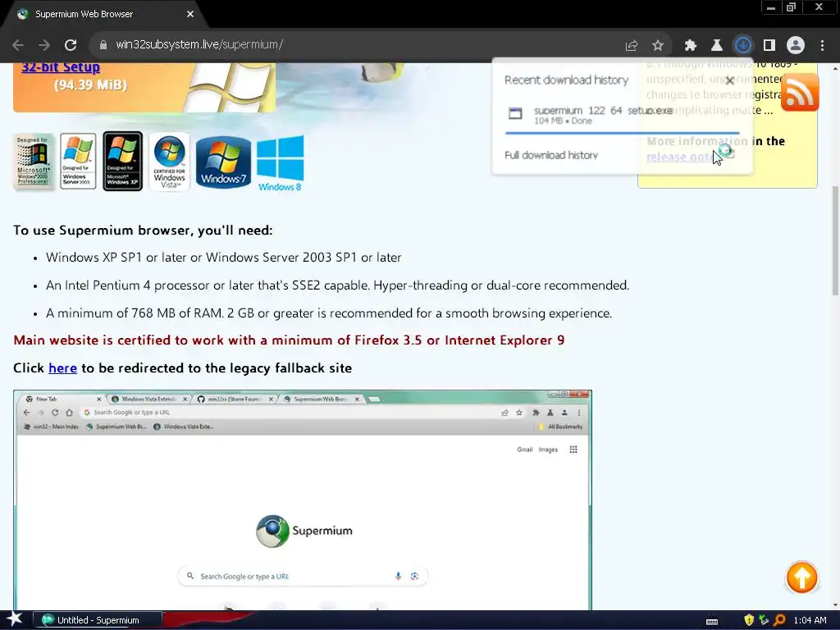This screenshot has width=840, height=630.
Task: Share this page using share icon
Action: 632,46
